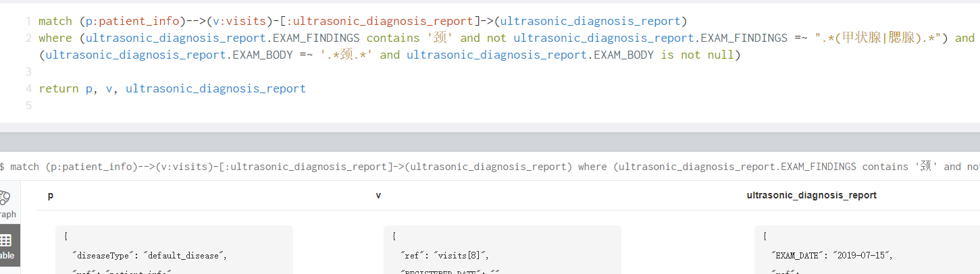Screen dimensions: 980x274
Task: Click line number 2 in editor gutter
Action: coord(28,38)
